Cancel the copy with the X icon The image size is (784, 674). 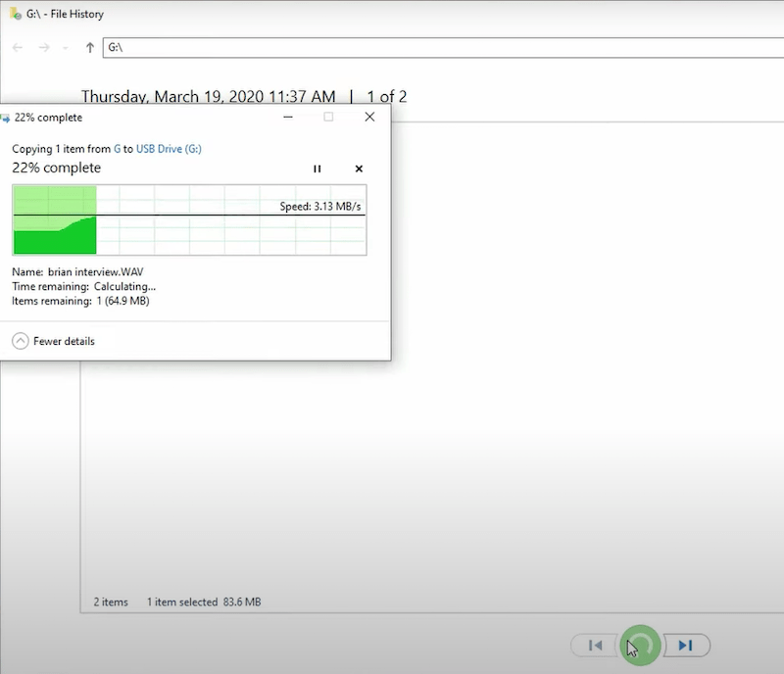click(359, 169)
